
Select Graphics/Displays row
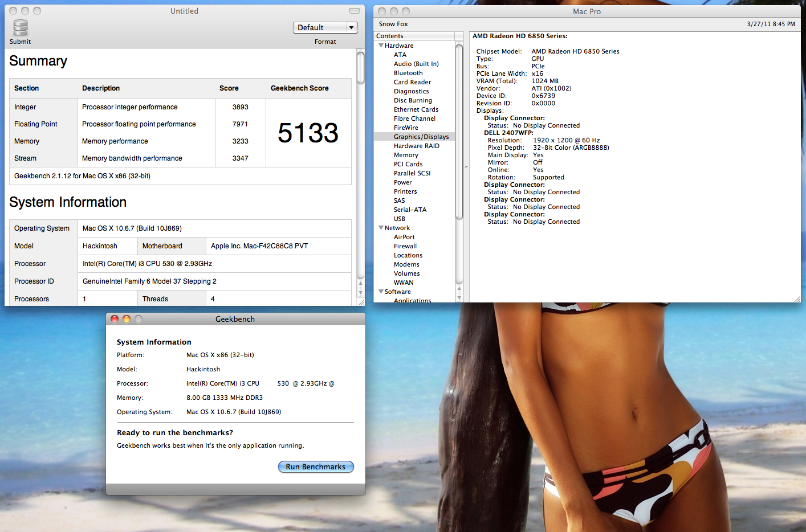point(414,137)
